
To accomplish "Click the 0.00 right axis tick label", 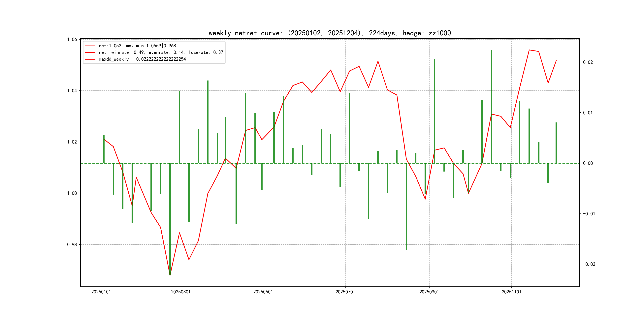I will coord(588,163).
